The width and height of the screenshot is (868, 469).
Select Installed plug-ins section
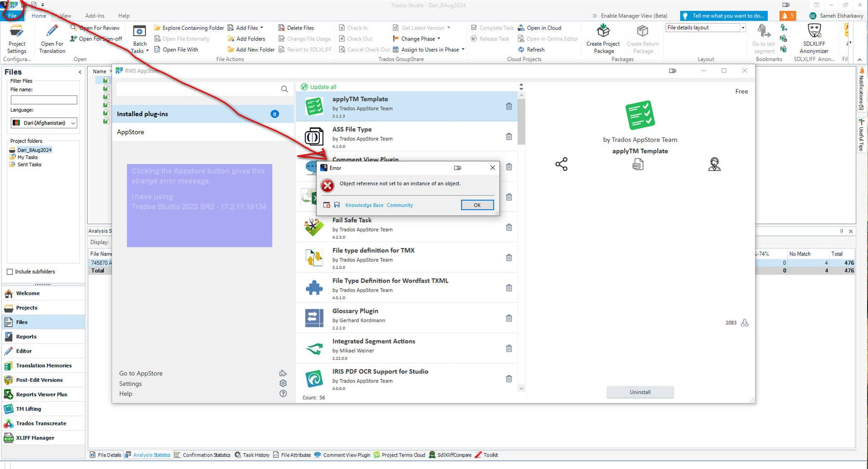[203, 114]
